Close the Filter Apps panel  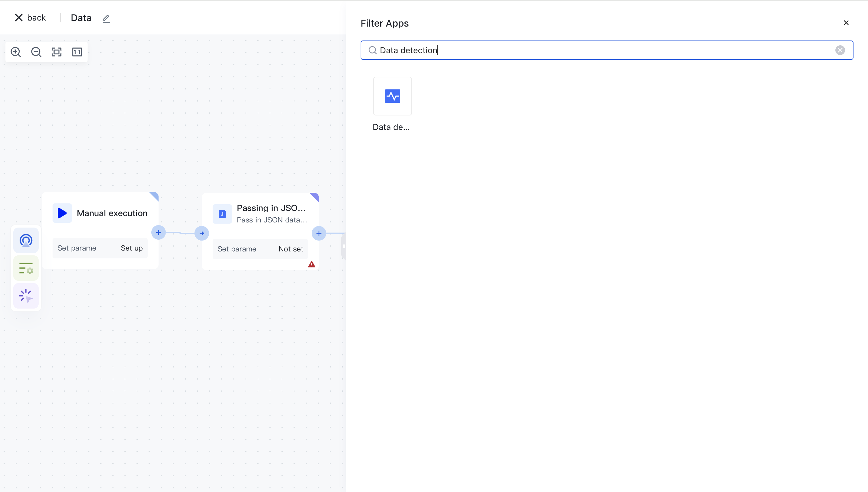coord(846,23)
